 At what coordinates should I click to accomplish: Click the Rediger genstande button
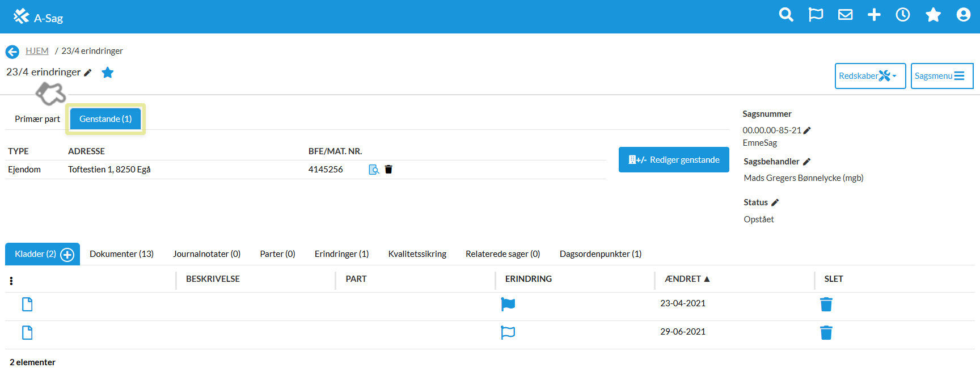(673, 160)
